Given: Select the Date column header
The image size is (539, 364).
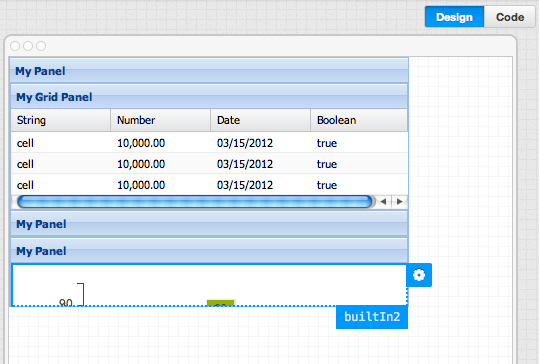Looking at the screenshot, I should (261, 120).
